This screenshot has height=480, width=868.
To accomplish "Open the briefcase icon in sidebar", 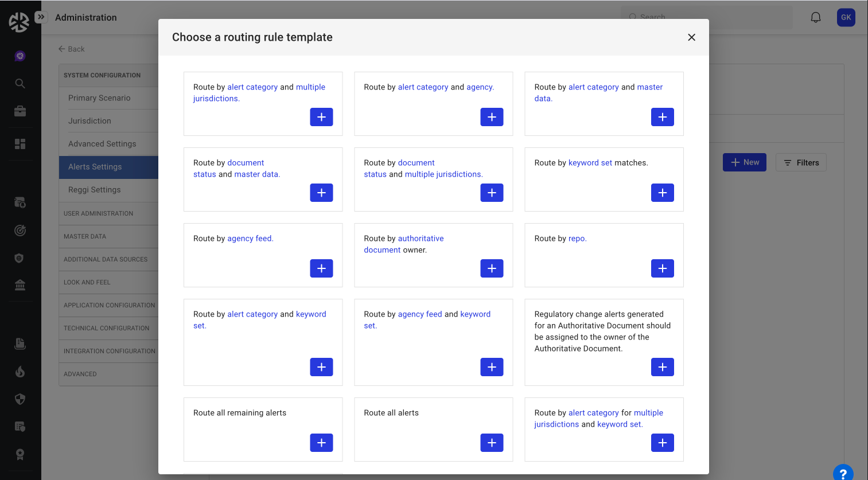I will pos(20,111).
